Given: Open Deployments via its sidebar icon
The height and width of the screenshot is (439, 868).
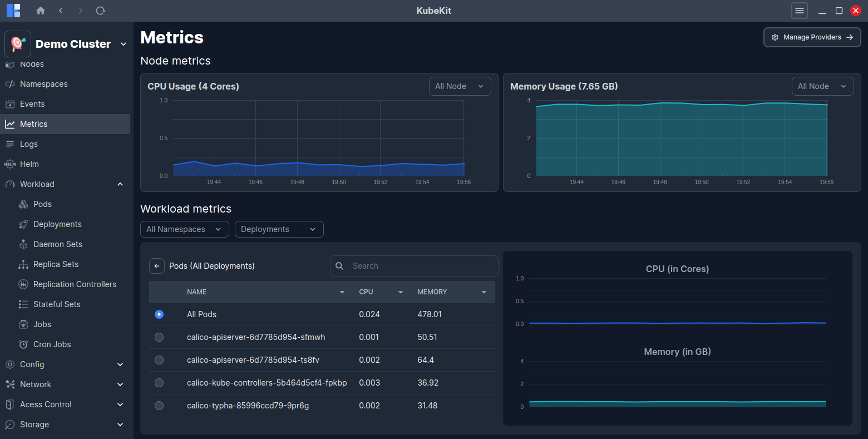Looking at the screenshot, I should click(x=23, y=224).
